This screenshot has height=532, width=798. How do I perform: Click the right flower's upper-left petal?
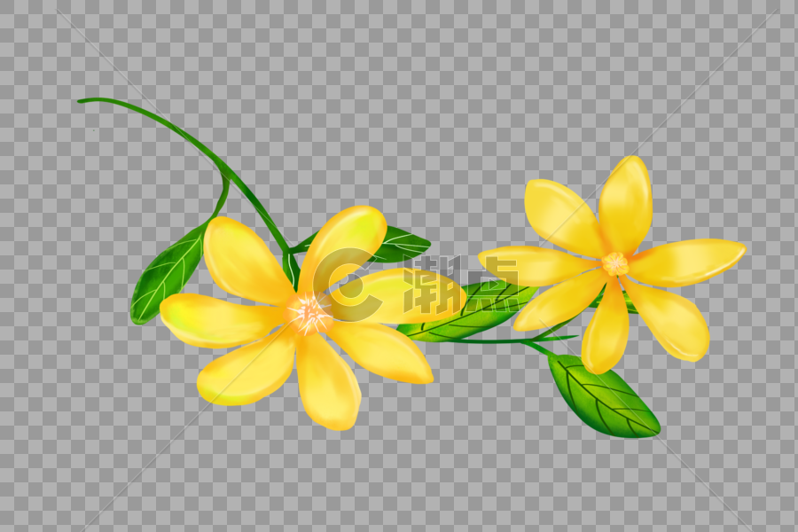click(x=561, y=215)
